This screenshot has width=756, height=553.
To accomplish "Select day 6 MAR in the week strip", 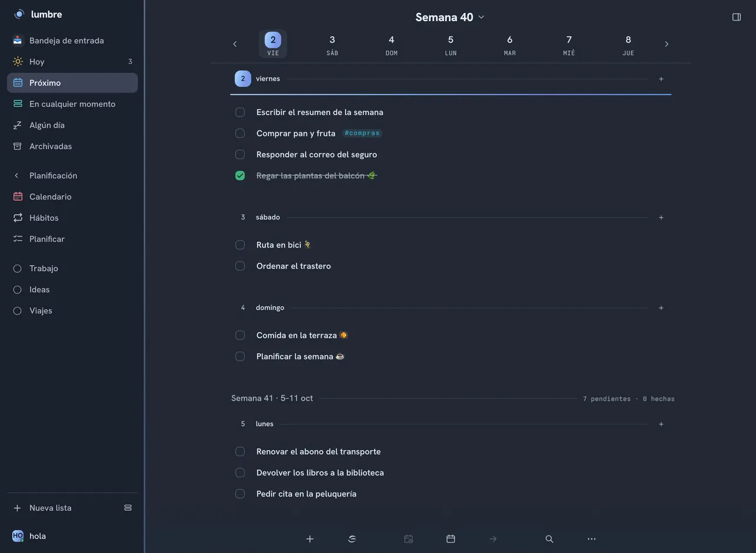I will coord(509,44).
